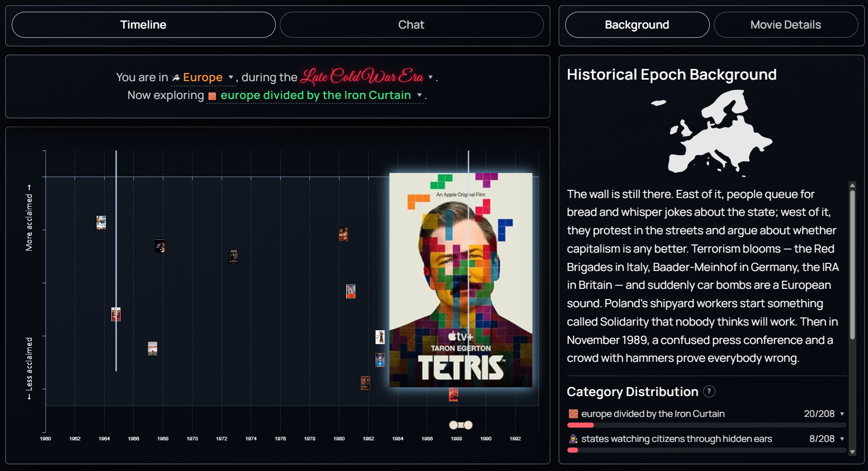
Task: Click the 'More acclaimed' axis label
Action: (29, 218)
